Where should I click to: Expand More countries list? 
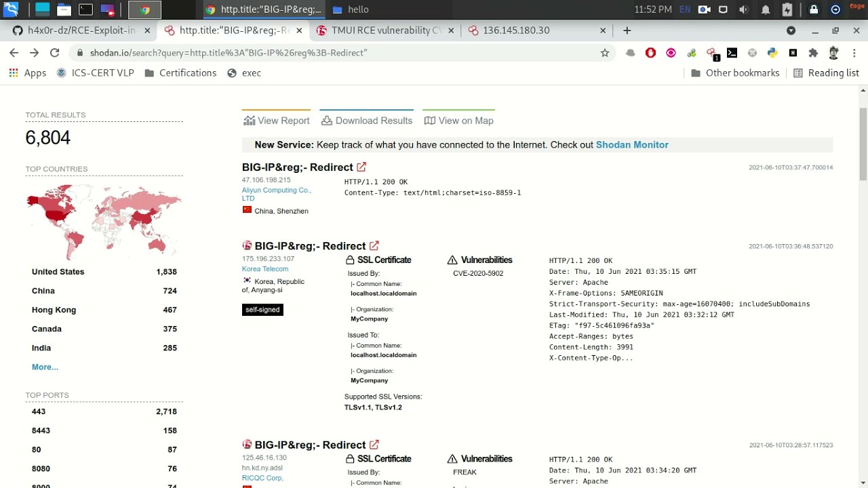click(x=45, y=367)
